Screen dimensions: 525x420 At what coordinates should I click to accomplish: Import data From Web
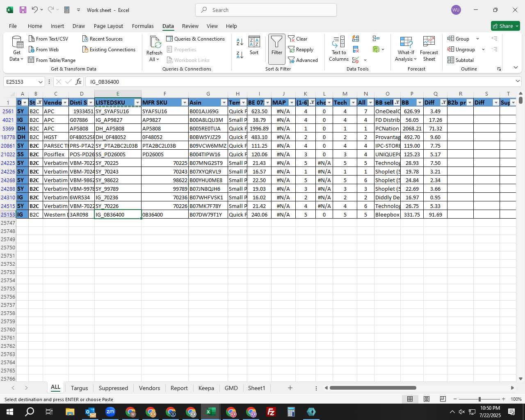43,49
